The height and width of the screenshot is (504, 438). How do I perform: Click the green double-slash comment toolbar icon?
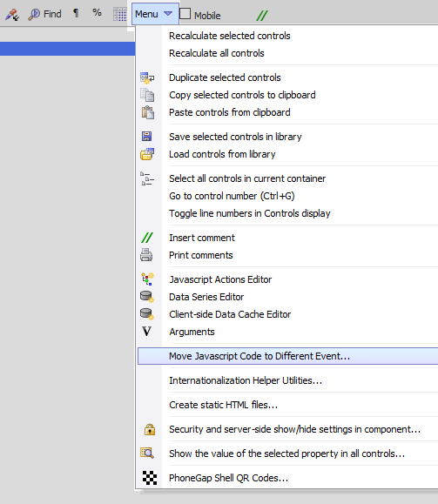pyautogui.click(x=262, y=15)
